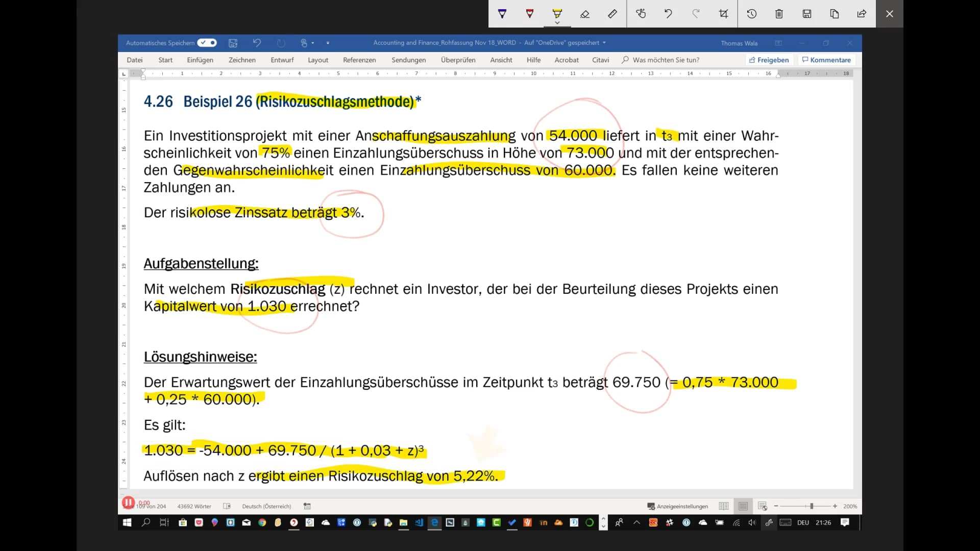Click the Freigeben share button
980x551 pixels.
(769, 60)
